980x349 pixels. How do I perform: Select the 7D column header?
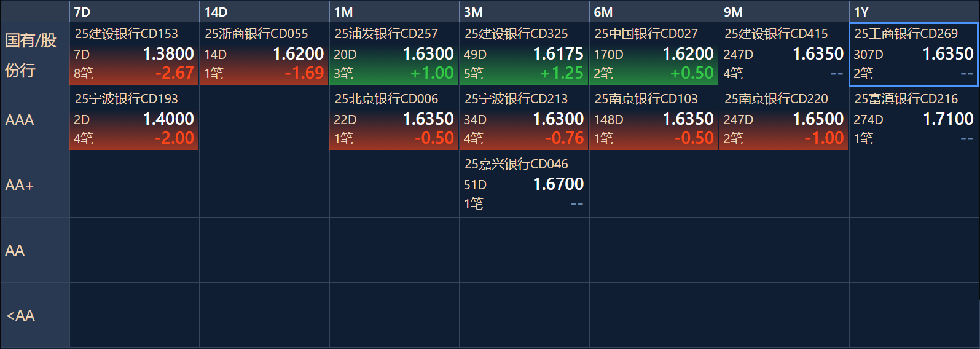(134, 12)
